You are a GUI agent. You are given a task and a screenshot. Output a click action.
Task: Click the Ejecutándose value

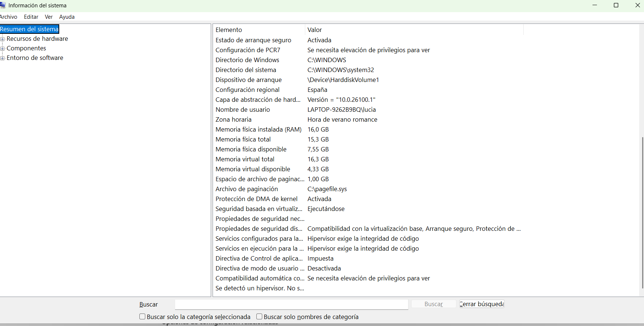(x=326, y=209)
